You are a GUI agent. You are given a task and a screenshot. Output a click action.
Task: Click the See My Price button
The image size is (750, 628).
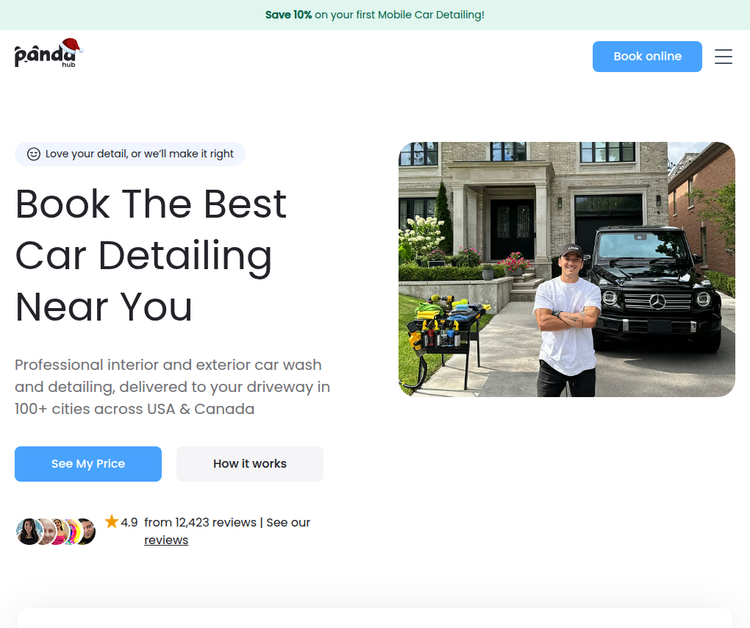pyautogui.click(x=88, y=464)
